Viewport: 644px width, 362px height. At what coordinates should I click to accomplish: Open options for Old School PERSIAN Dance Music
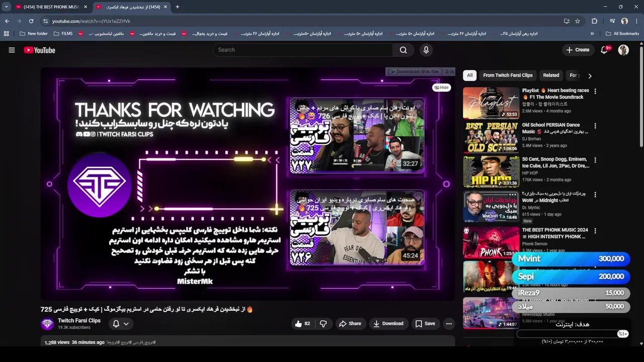tap(595, 126)
